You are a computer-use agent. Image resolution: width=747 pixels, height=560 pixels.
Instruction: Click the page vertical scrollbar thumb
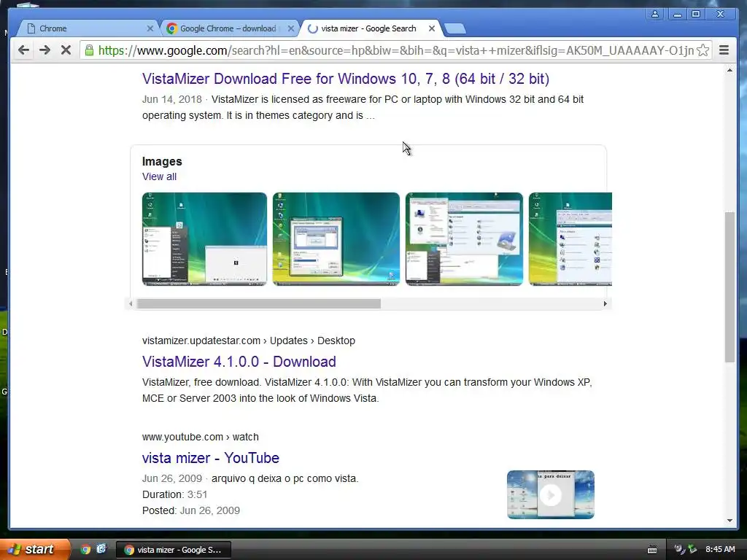tap(729, 287)
